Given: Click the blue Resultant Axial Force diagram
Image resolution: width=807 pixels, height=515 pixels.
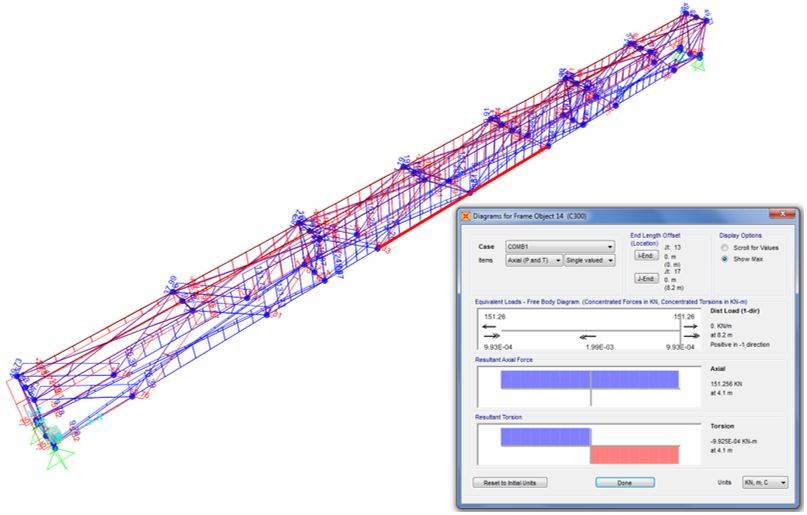Looking at the screenshot, I should coord(590,380).
